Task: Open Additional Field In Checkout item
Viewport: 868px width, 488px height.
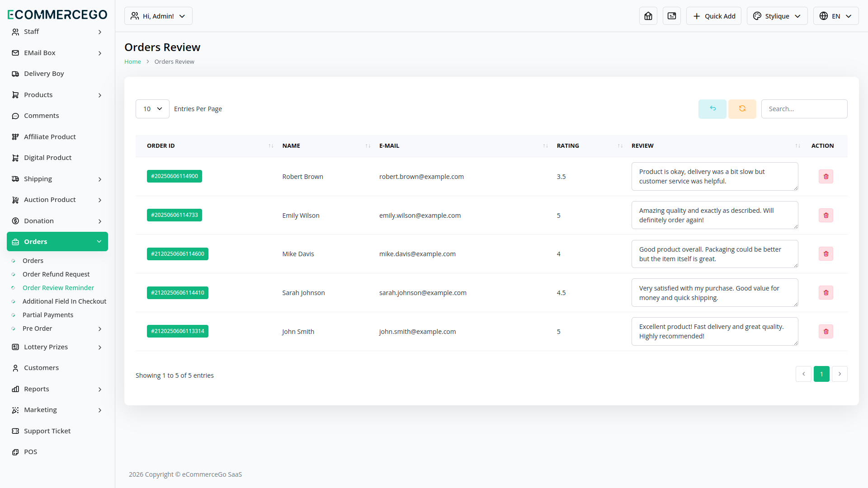Action: click(64, 301)
